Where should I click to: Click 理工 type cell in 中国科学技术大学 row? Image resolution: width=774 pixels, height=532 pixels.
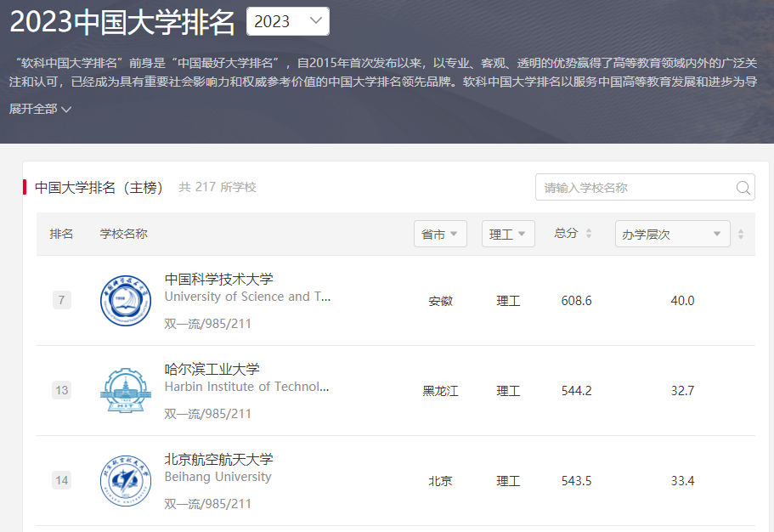click(508, 301)
